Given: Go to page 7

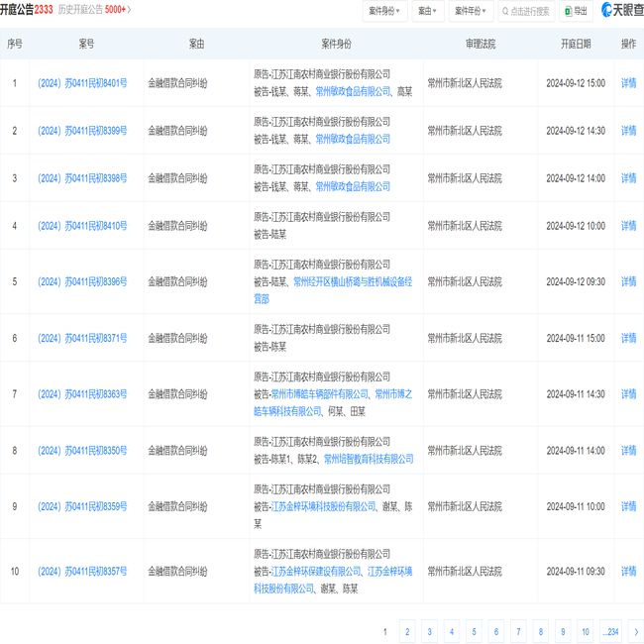Looking at the screenshot, I should 518,632.
